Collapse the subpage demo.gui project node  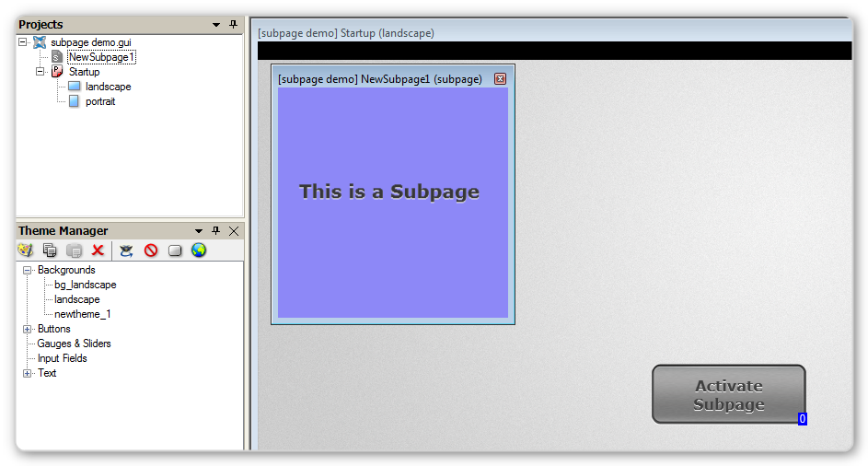[23, 42]
